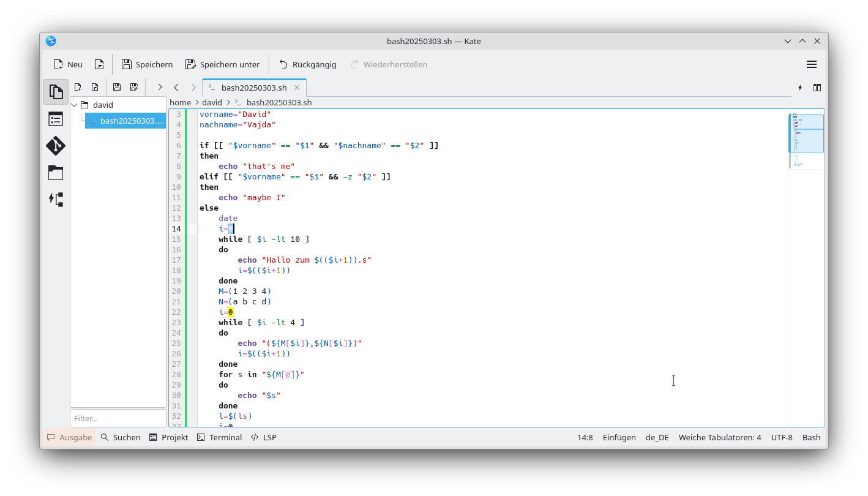This screenshot has height=496, width=868.
Task: Select the Symbols outline sidebar icon
Action: [56, 119]
